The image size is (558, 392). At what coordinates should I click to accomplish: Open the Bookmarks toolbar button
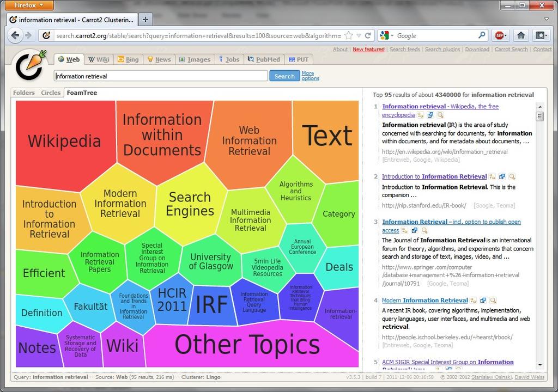[x=541, y=35]
